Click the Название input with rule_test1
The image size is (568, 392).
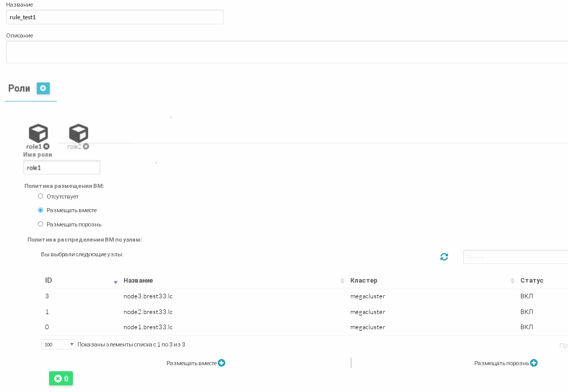(x=114, y=17)
